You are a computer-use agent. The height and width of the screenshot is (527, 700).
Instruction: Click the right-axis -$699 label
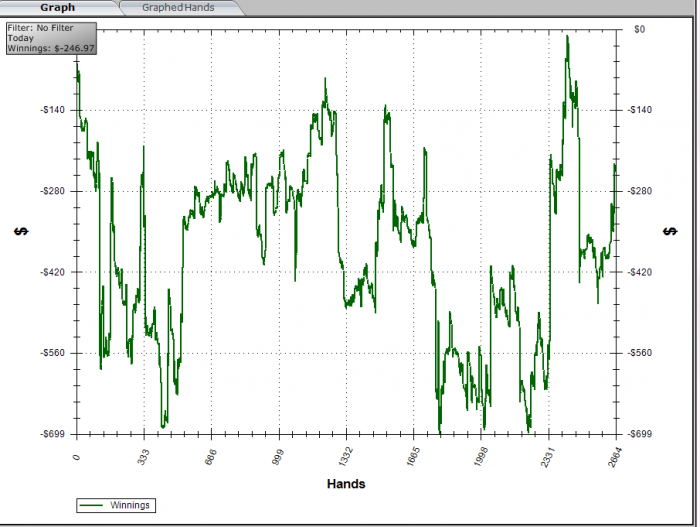tap(639, 434)
